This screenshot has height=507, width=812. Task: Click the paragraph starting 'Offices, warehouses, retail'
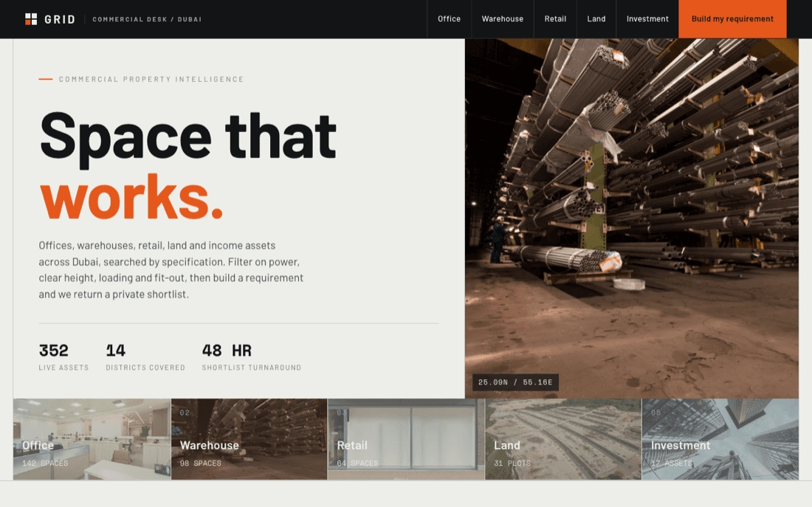coord(171,270)
